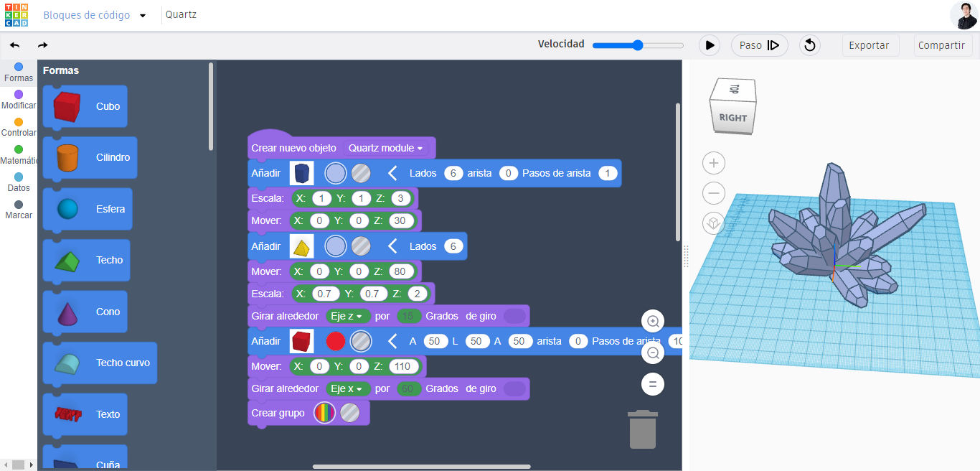Click the Tinkercad logo

[x=16, y=14]
